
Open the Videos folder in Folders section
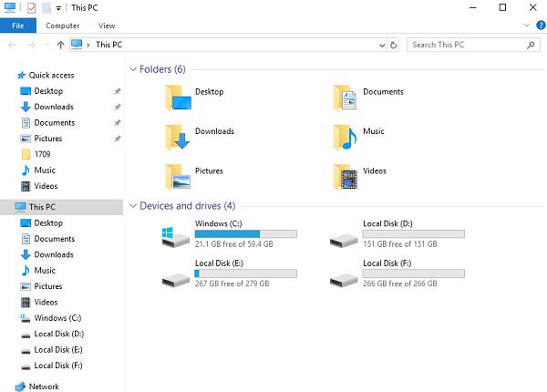pos(344,175)
